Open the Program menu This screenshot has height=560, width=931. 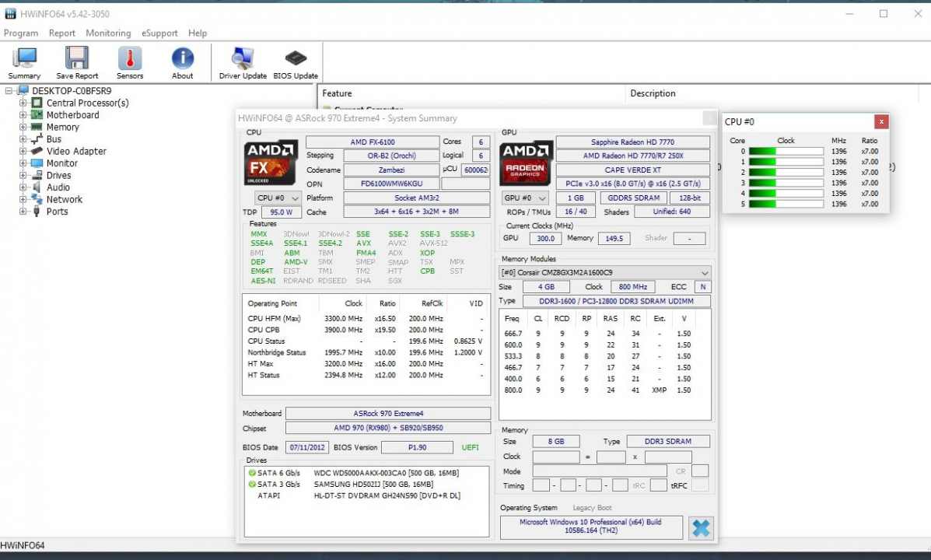pos(21,33)
